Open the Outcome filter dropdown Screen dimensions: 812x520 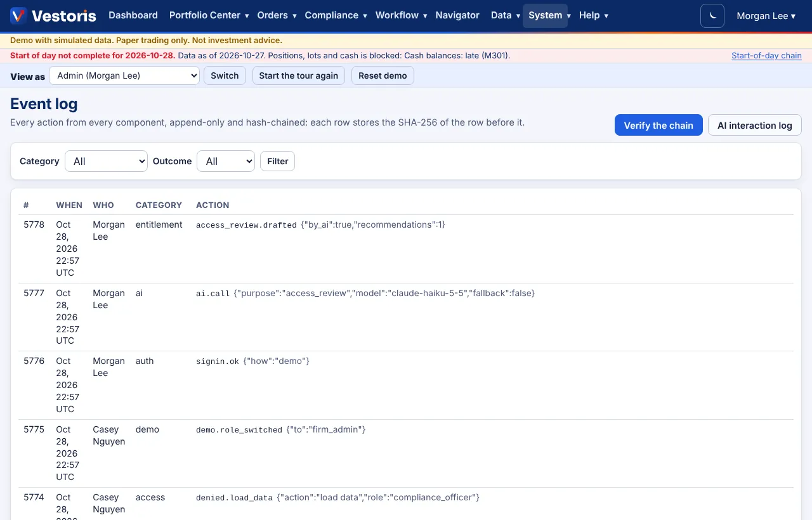point(226,161)
